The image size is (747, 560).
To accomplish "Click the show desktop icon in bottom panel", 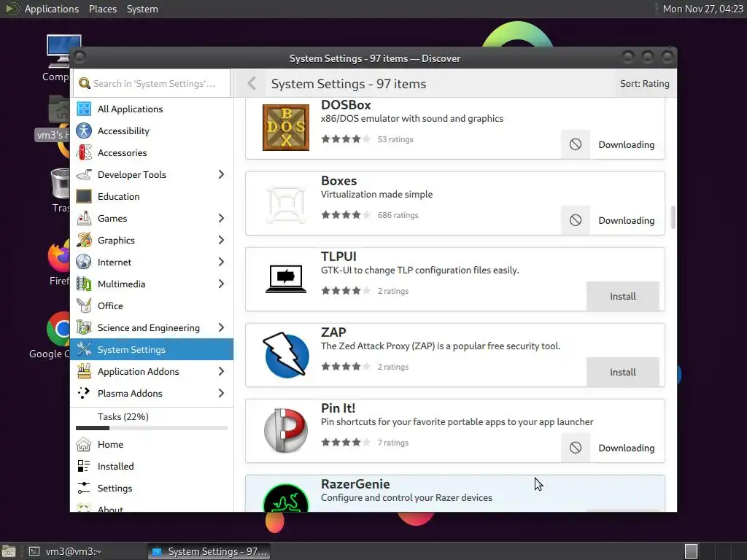I will [9, 551].
